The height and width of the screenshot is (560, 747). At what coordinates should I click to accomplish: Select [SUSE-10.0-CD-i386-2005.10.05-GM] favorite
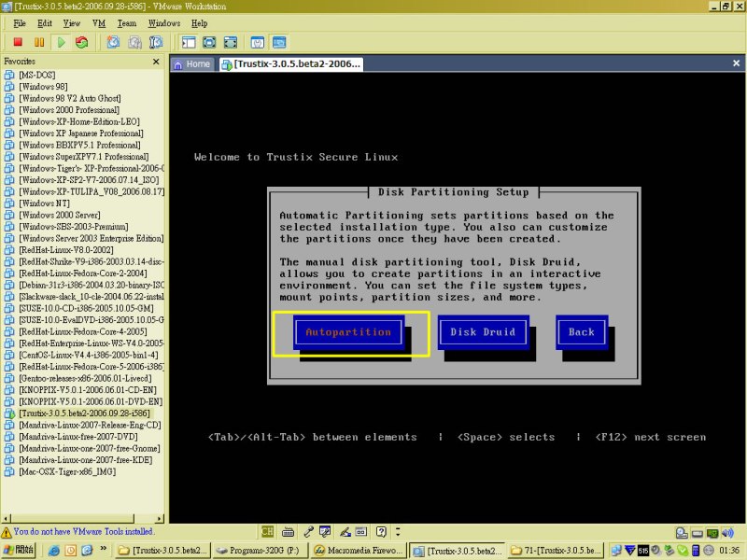click(x=86, y=309)
